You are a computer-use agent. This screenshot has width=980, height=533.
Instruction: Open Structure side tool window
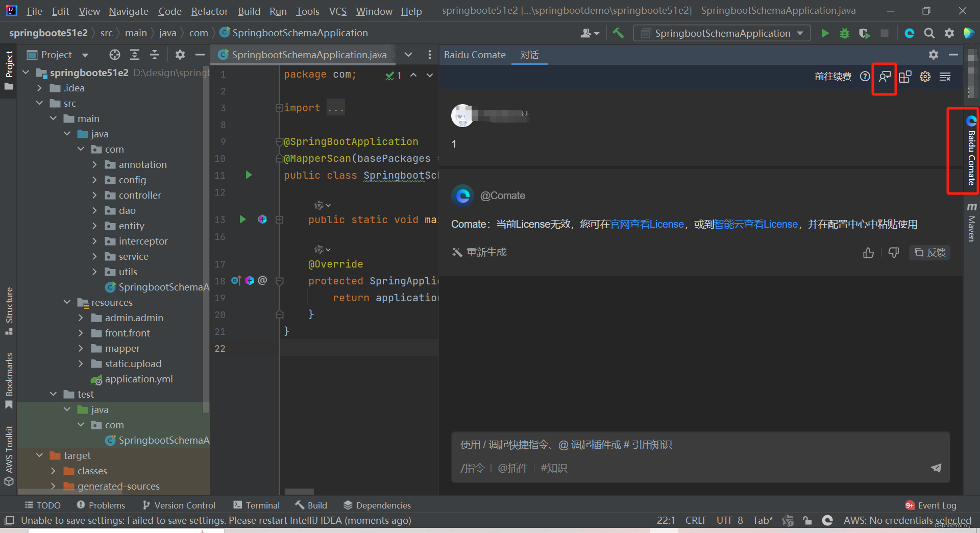click(9, 310)
